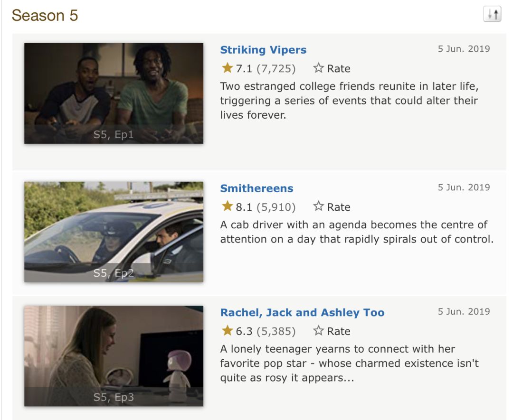This screenshot has width=513, height=420.
Task: Click the Smithereens air date 5 Jun. 2019
Action: click(464, 187)
